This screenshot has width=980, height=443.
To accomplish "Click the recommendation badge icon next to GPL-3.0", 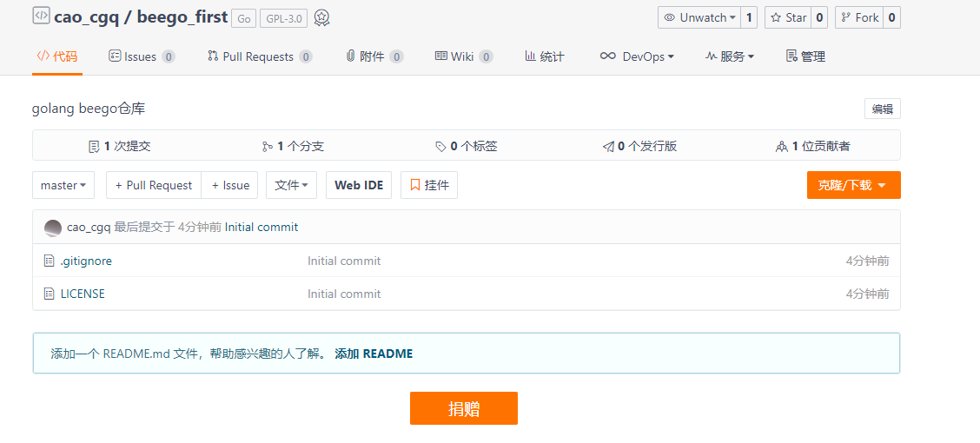I will coord(321,18).
